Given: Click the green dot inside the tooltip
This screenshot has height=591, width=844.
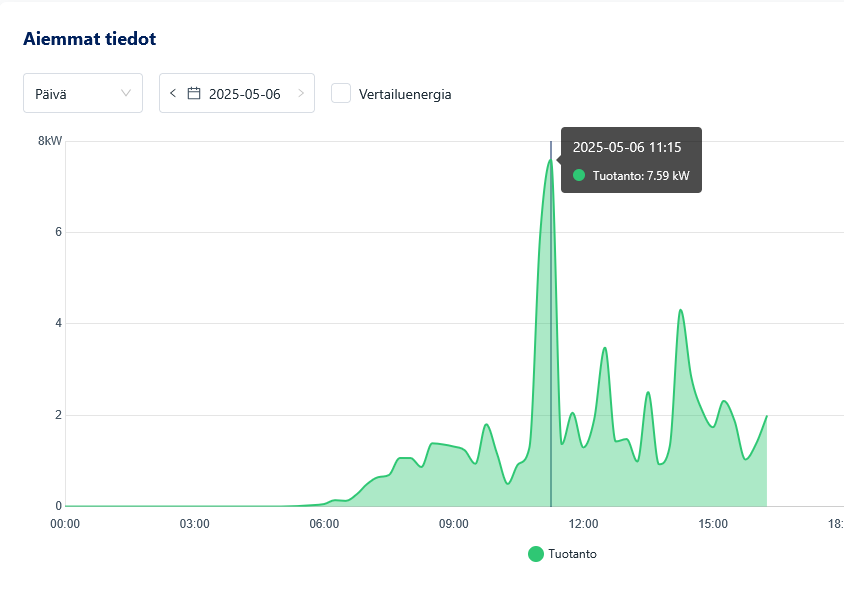Looking at the screenshot, I should [x=578, y=176].
